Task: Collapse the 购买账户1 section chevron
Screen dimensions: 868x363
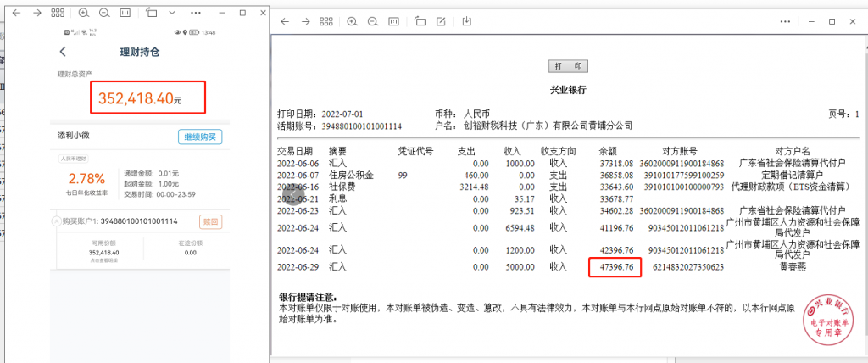Action: pos(56,221)
